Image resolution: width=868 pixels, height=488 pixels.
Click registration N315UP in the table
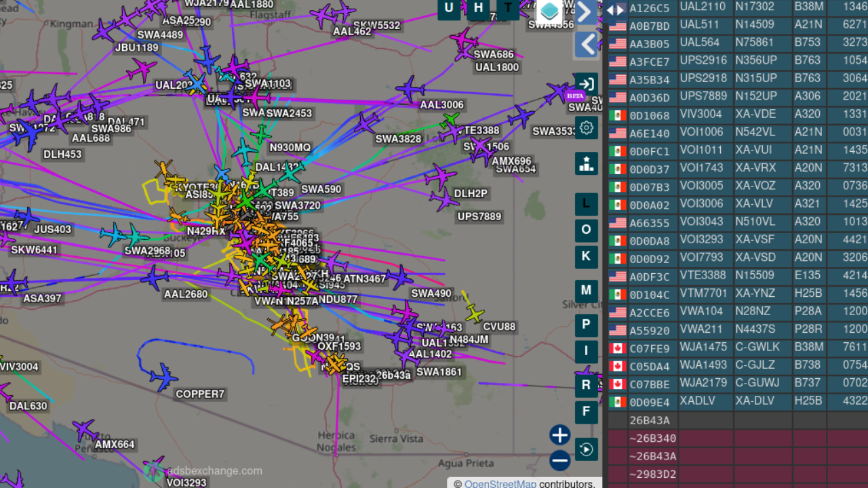point(756,79)
